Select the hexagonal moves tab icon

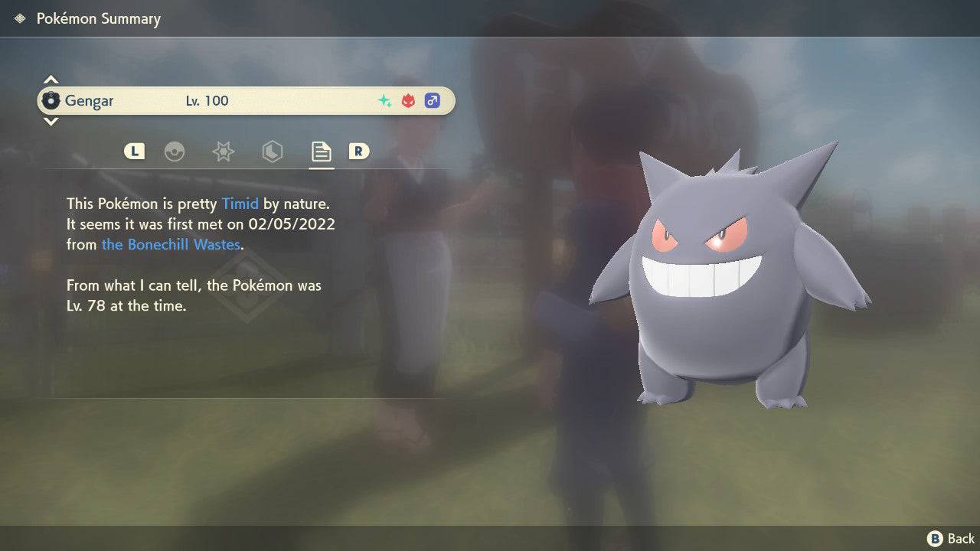click(x=272, y=152)
